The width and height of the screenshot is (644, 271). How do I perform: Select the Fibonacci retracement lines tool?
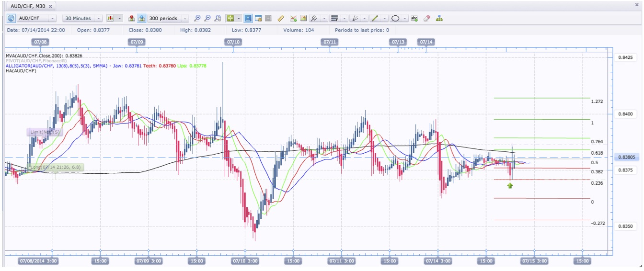point(334,18)
